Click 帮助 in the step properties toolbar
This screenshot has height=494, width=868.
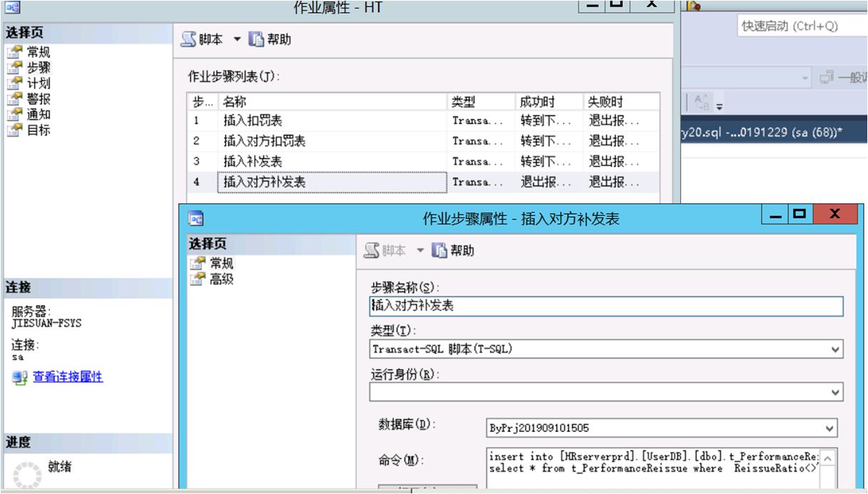tap(453, 250)
